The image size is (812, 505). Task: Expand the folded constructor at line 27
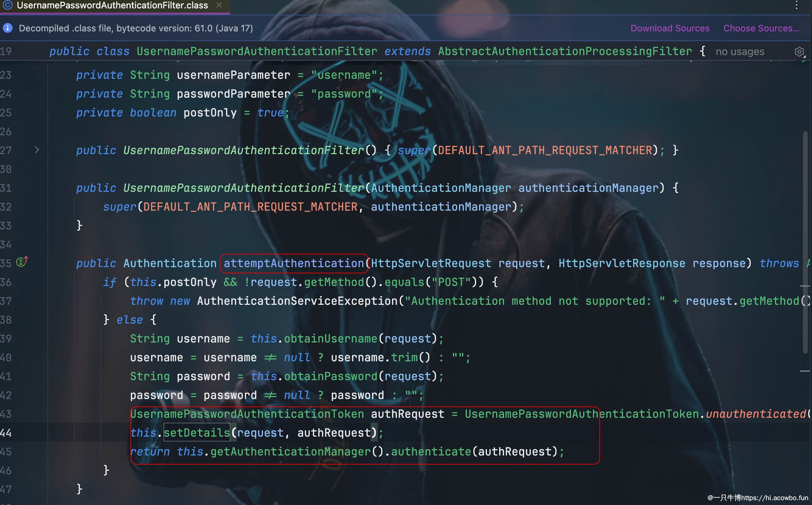coord(37,150)
